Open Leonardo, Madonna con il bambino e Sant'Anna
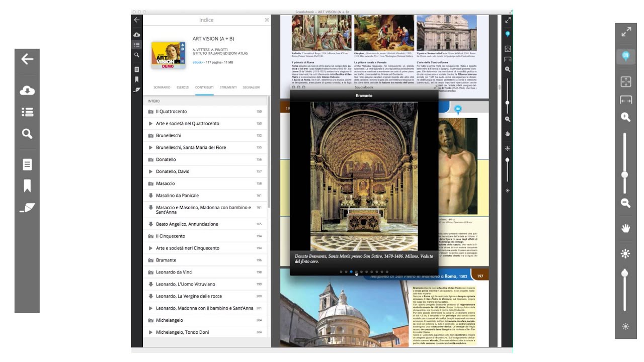 [205, 308]
